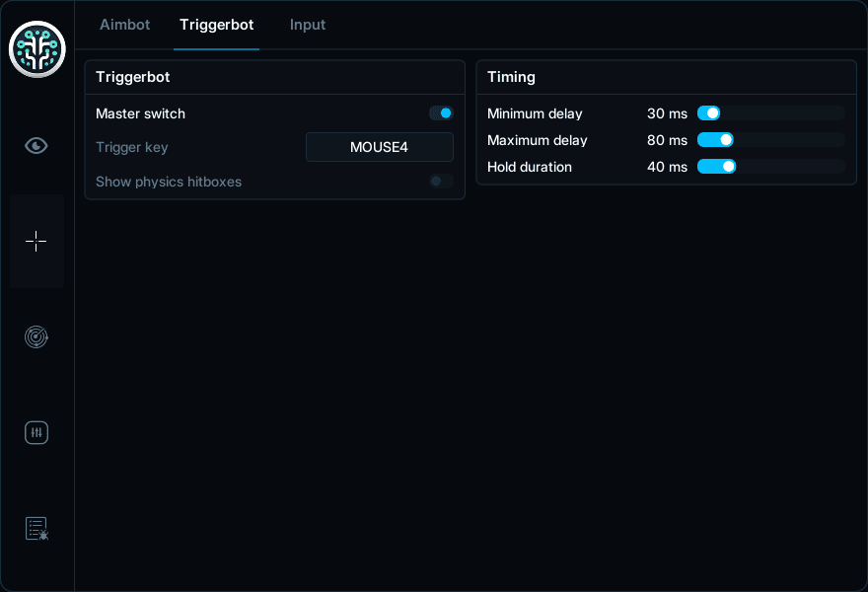This screenshot has width=868, height=592.
Task: Click the Hold duration slider
Action: tap(771, 166)
